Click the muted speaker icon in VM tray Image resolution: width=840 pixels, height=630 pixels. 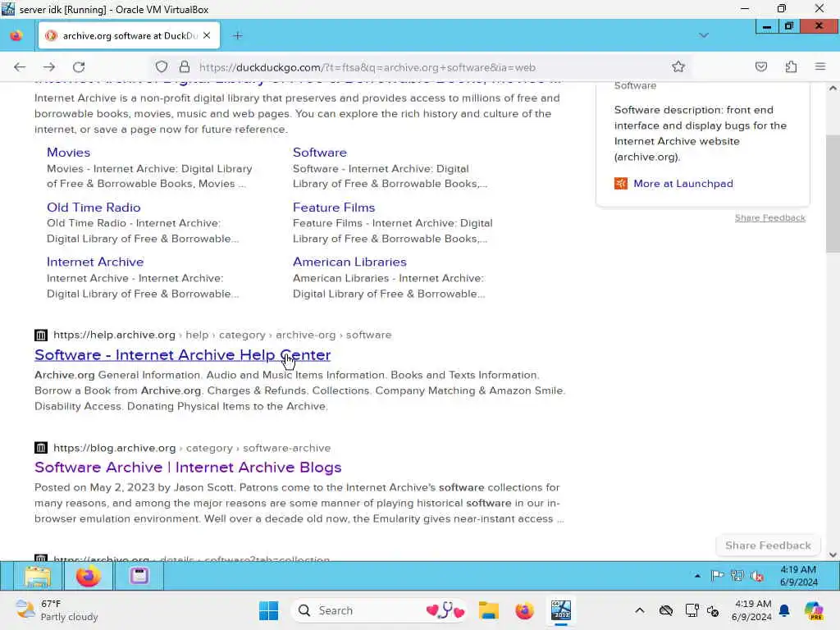(757, 576)
